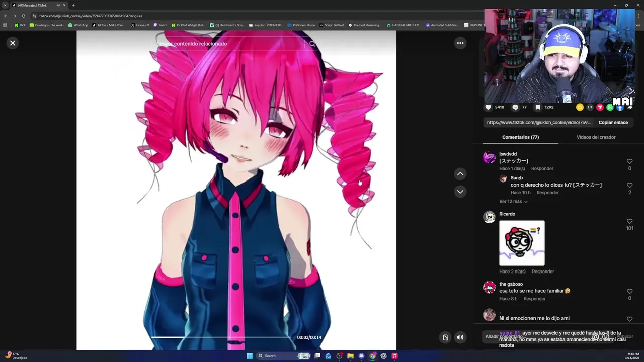This screenshot has height=362, width=644.
Task: Open Home / X bookmark
Action: click(140, 25)
